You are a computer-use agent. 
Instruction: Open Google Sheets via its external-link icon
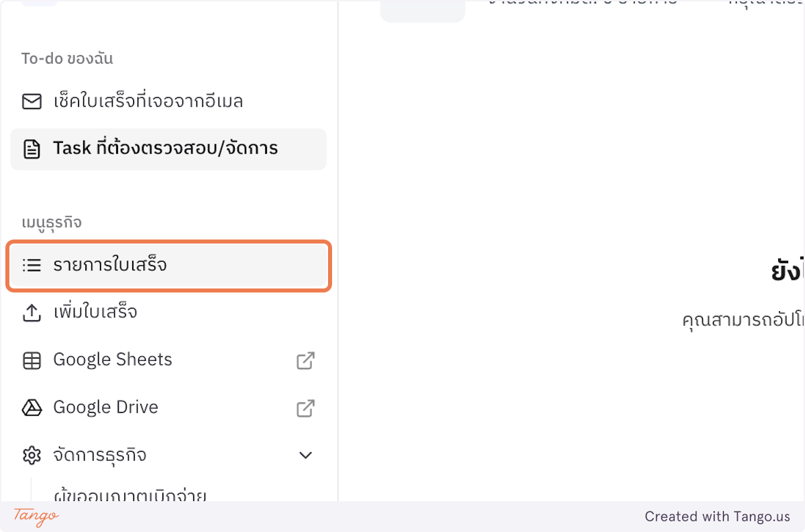pos(305,360)
